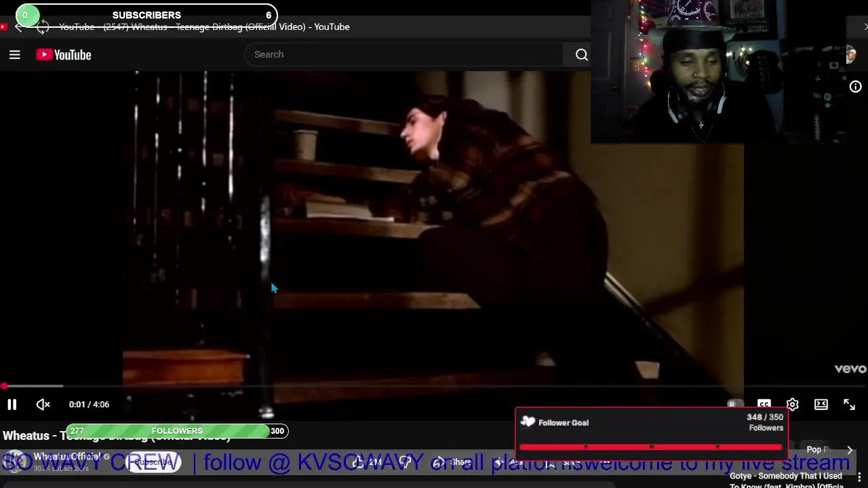
Task: Open the video info card icon
Action: click(x=855, y=87)
